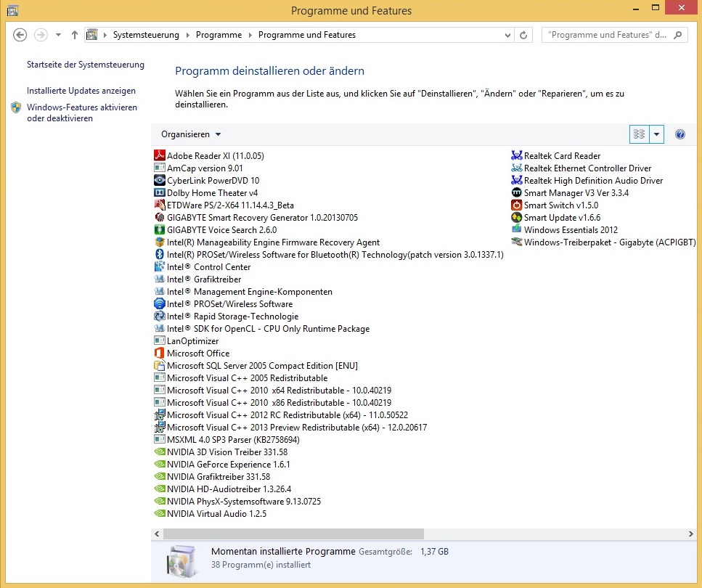Click the Smart Switch v1.5.0 icon
The image size is (702, 588).
click(517, 205)
